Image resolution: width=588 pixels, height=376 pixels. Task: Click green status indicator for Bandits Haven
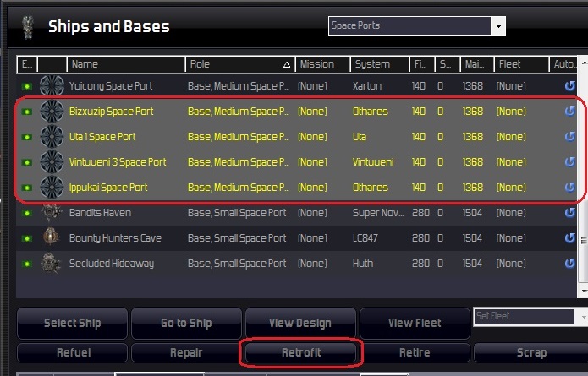point(27,213)
